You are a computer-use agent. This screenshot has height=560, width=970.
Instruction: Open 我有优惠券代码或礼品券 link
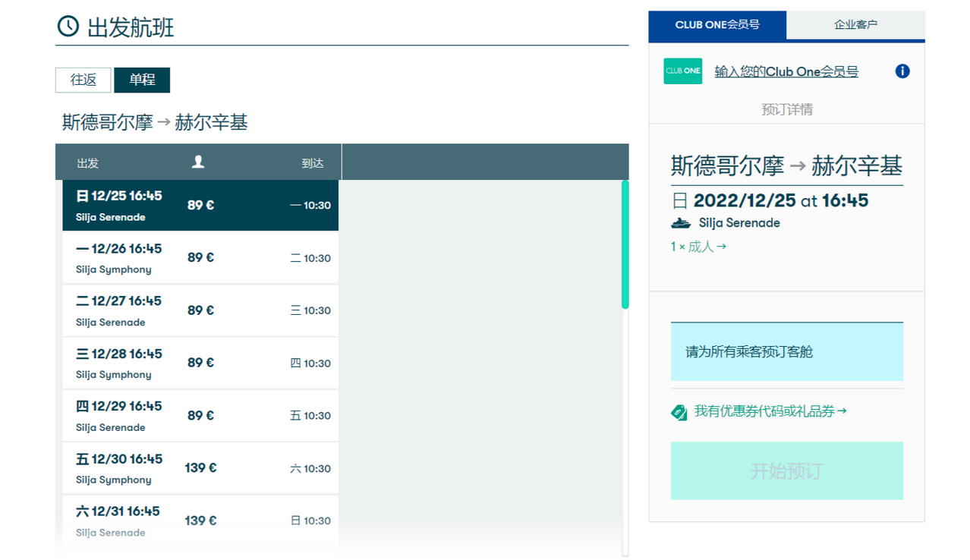[770, 411]
